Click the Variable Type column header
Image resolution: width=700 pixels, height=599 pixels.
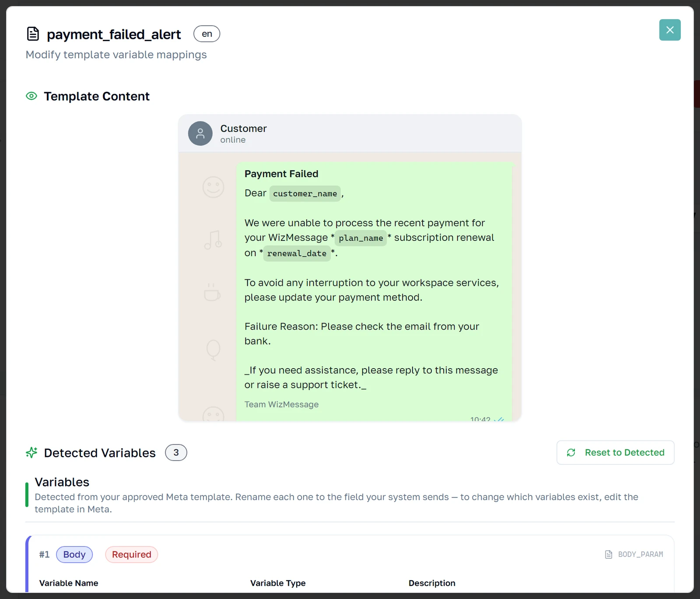278,583
